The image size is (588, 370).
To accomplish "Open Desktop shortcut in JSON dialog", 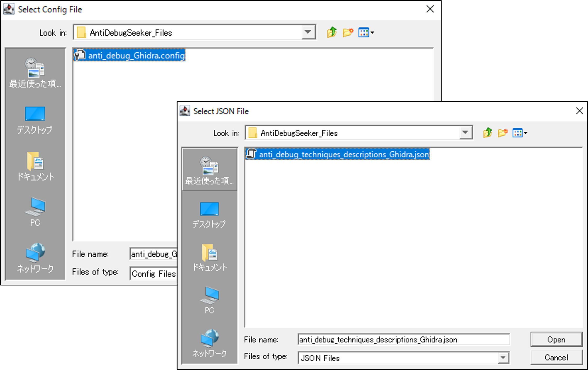I will point(209,215).
